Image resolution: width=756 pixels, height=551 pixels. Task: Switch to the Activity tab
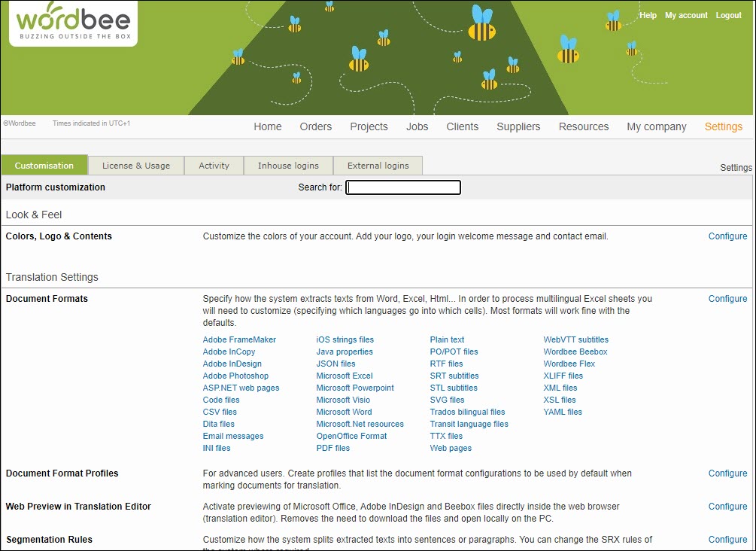point(214,166)
